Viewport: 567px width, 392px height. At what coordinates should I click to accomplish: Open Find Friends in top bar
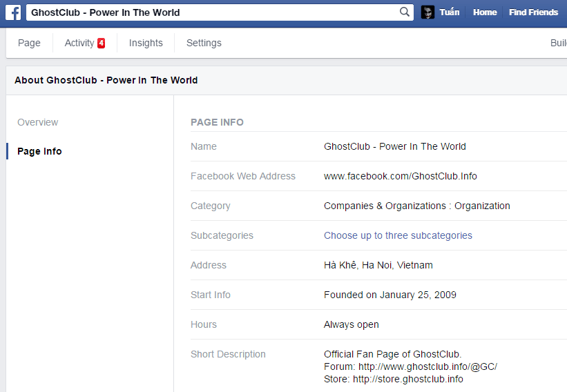click(533, 12)
